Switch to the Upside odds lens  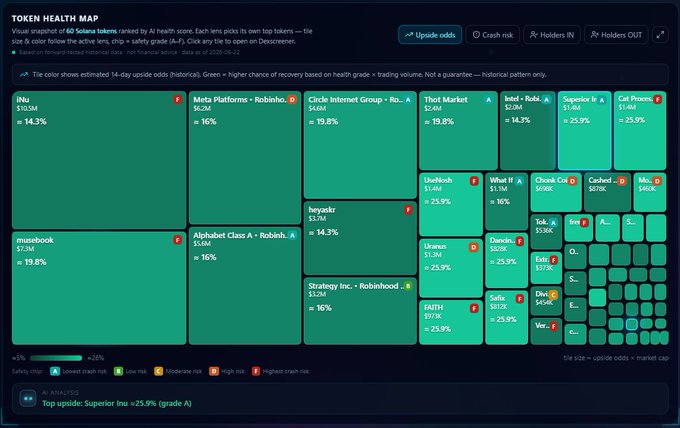tap(430, 35)
